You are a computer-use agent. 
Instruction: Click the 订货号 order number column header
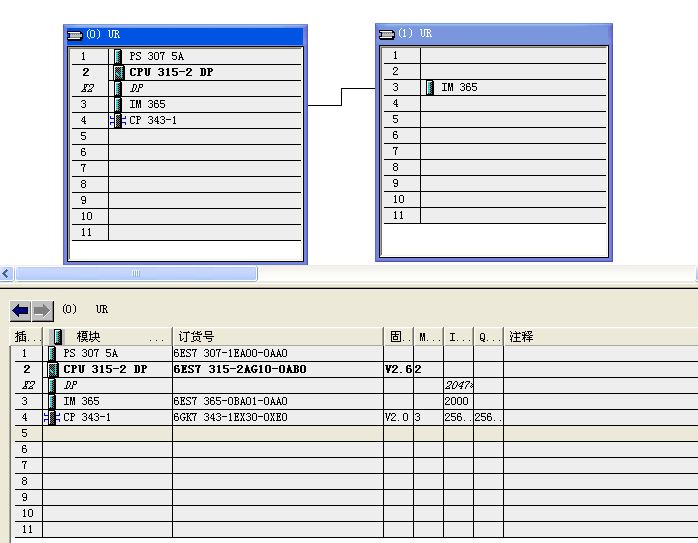278,336
